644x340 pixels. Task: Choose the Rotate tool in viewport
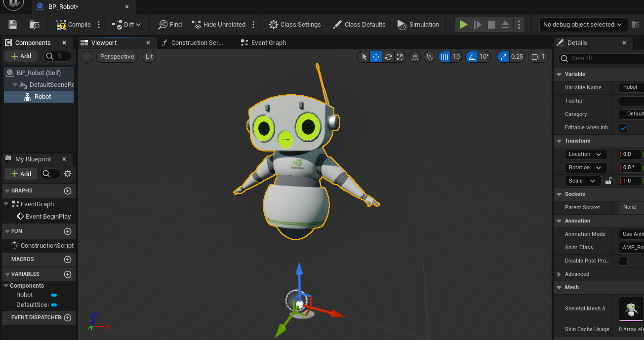pyautogui.click(x=388, y=57)
